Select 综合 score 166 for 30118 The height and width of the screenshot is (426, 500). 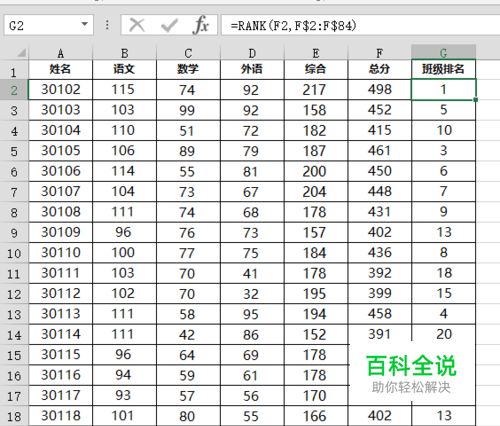[x=316, y=416]
